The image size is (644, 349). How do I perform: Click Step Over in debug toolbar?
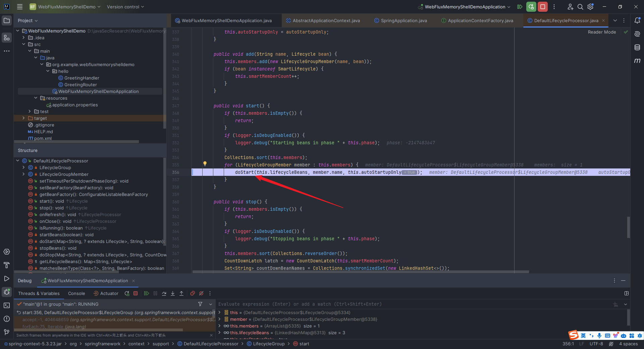click(x=164, y=293)
